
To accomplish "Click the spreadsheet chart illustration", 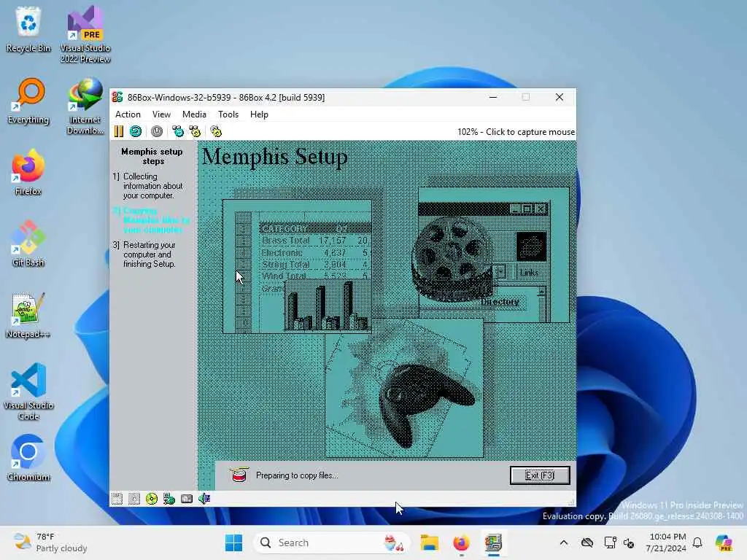I will pyautogui.click(x=298, y=267).
